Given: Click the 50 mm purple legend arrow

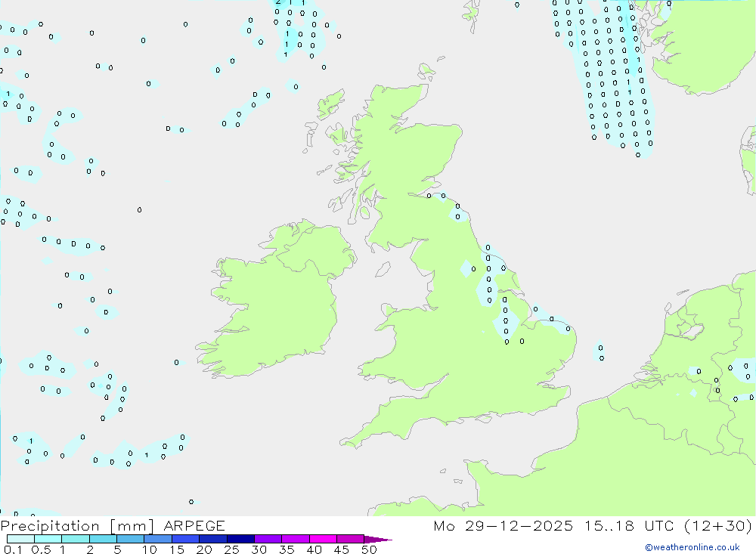Looking at the screenshot, I should [378, 539].
